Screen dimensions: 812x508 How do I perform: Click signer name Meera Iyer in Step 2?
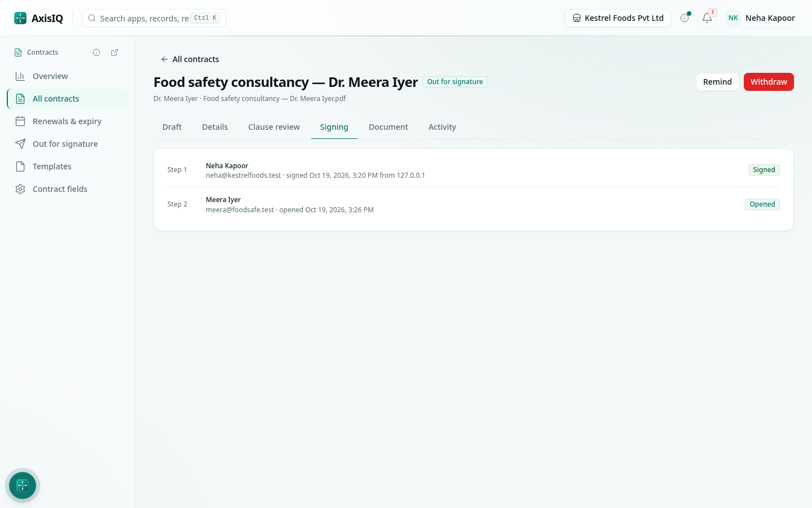click(x=223, y=200)
